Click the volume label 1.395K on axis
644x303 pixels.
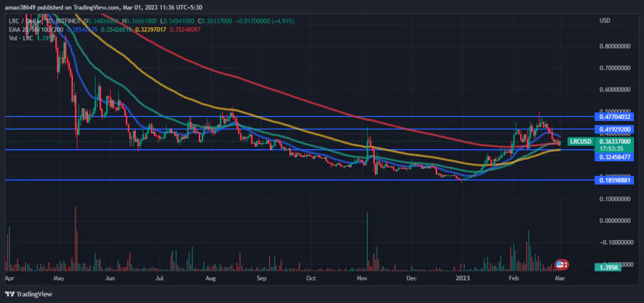click(608, 267)
